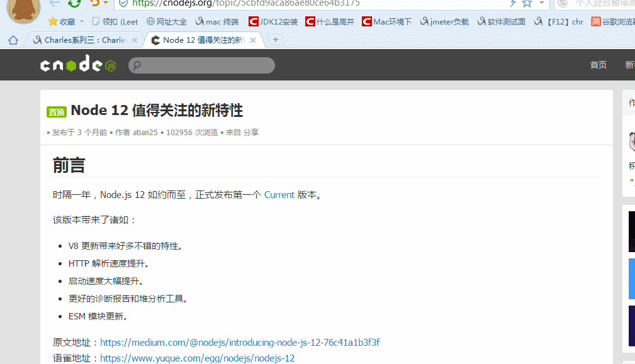Click the browser back arrow
Screen dimensions: 635x364
pyautogui.click(x=54, y=3)
